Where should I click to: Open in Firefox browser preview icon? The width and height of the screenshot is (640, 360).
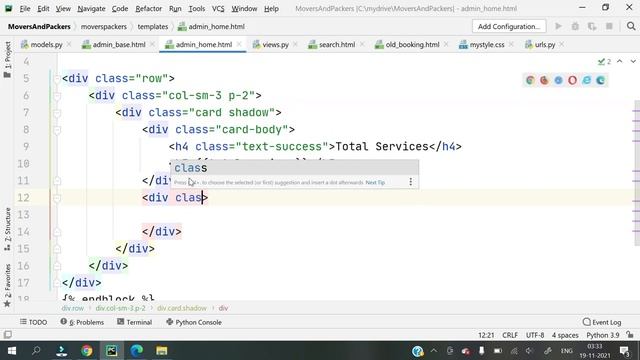544,80
